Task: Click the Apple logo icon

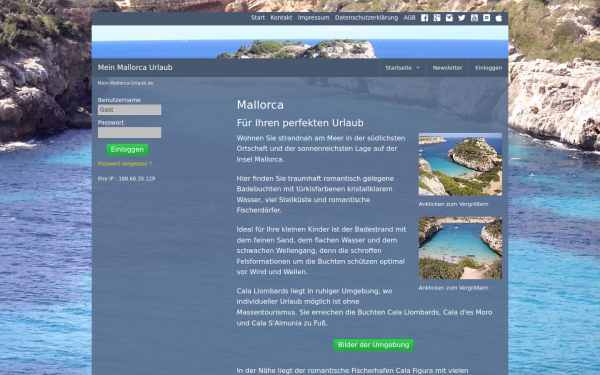Action: [499, 18]
